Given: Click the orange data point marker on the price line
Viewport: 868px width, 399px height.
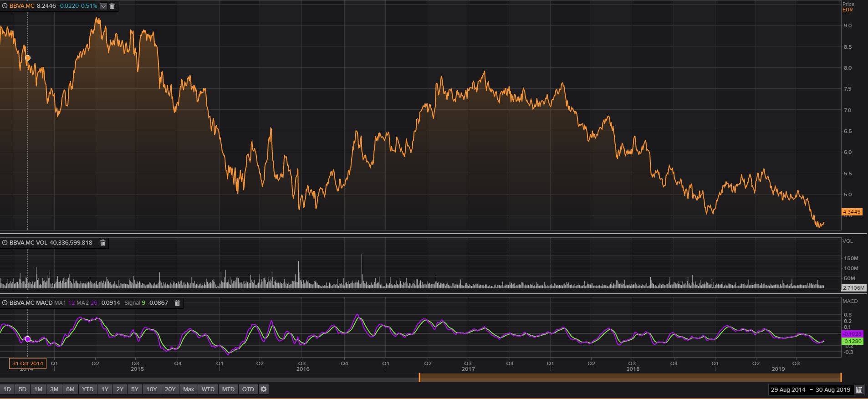Looking at the screenshot, I should (x=28, y=58).
